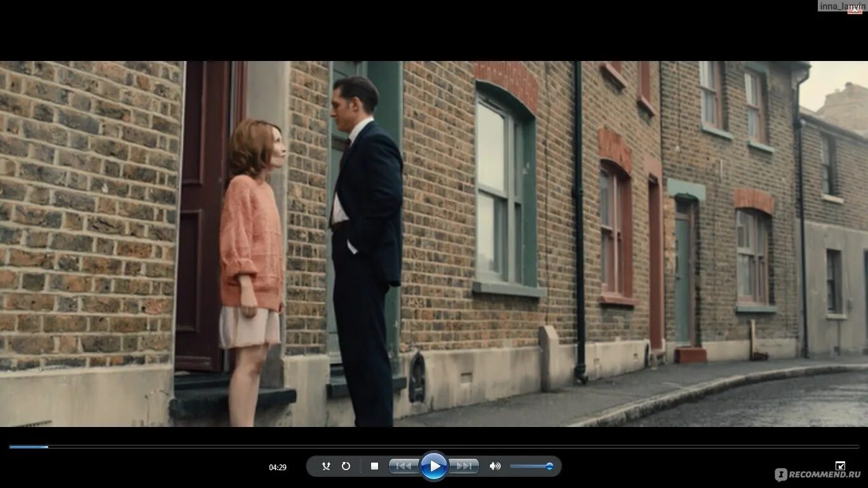Image resolution: width=868 pixels, height=488 pixels.
Task: Click the video frame area
Action: 434,243
